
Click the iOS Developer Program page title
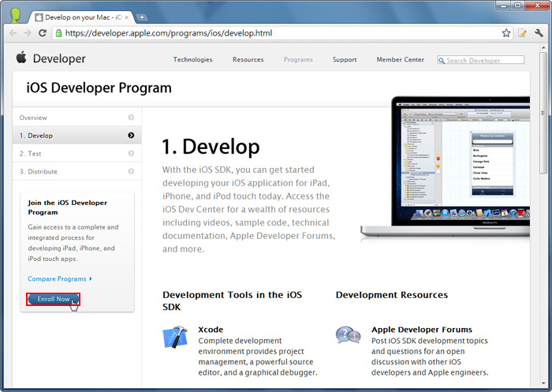click(x=99, y=88)
